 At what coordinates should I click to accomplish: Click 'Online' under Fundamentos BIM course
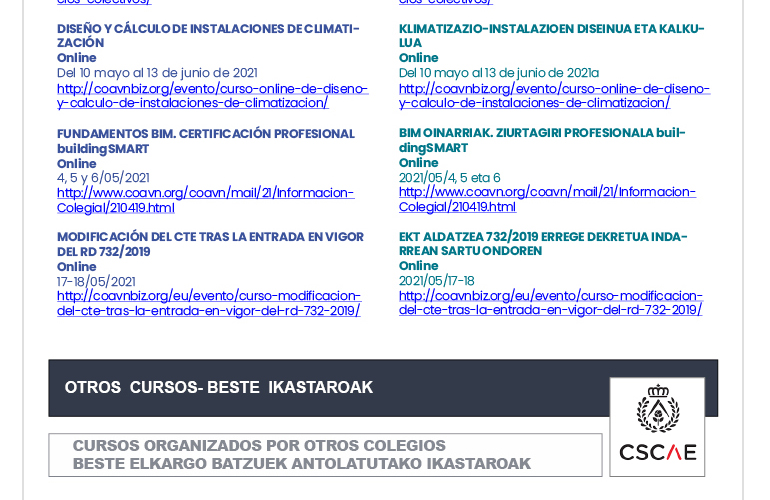(77, 164)
